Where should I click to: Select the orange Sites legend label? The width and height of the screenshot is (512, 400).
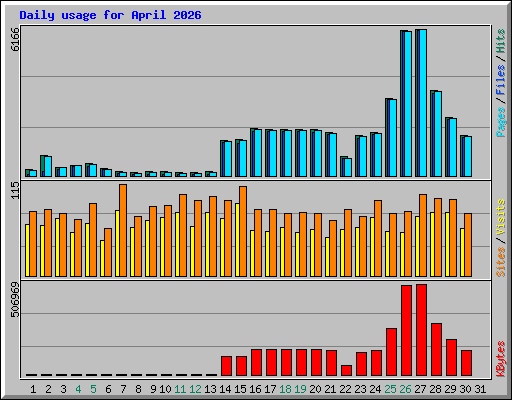(501, 262)
